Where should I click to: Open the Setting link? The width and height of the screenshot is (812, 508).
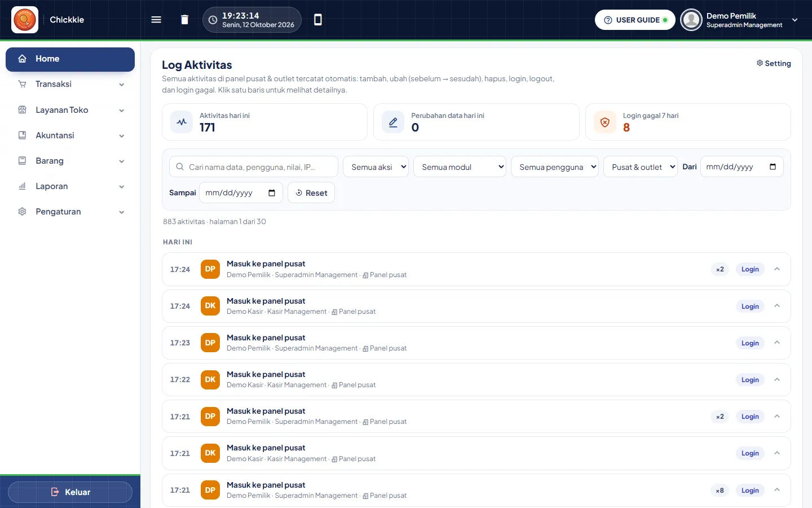tap(774, 63)
